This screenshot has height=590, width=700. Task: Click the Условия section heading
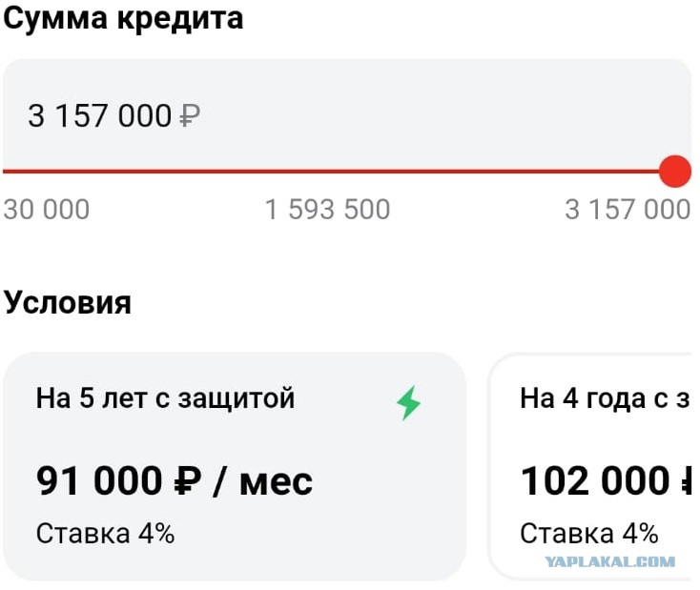coord(68,302)
